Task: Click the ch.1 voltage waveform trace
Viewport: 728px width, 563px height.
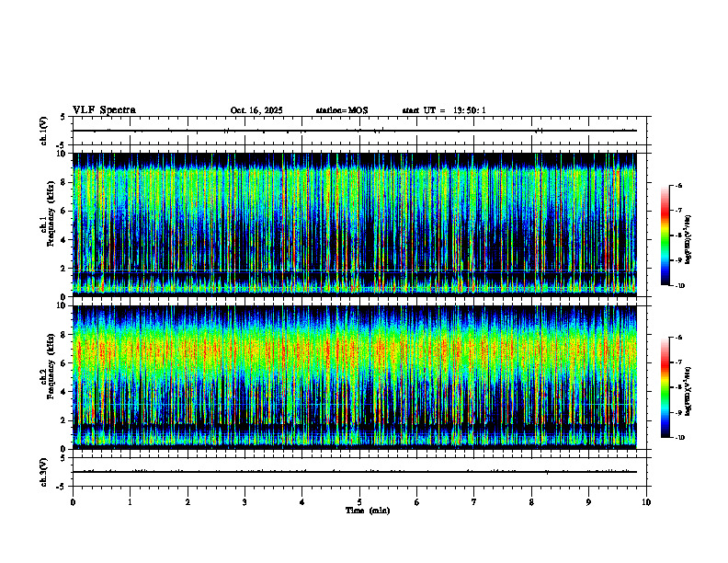Action: click(x=355, y=131)
